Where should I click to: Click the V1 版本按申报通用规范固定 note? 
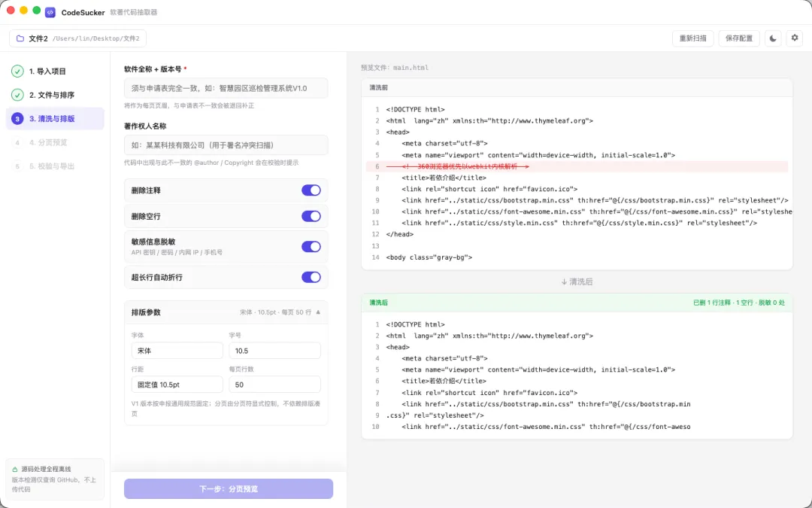[226, 409]
